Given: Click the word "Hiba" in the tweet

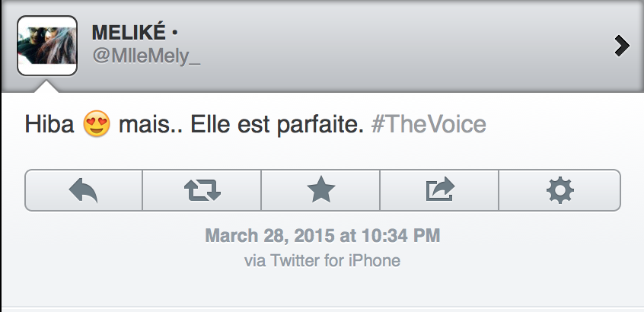Looking at the screenshot, I should point(49,124).
